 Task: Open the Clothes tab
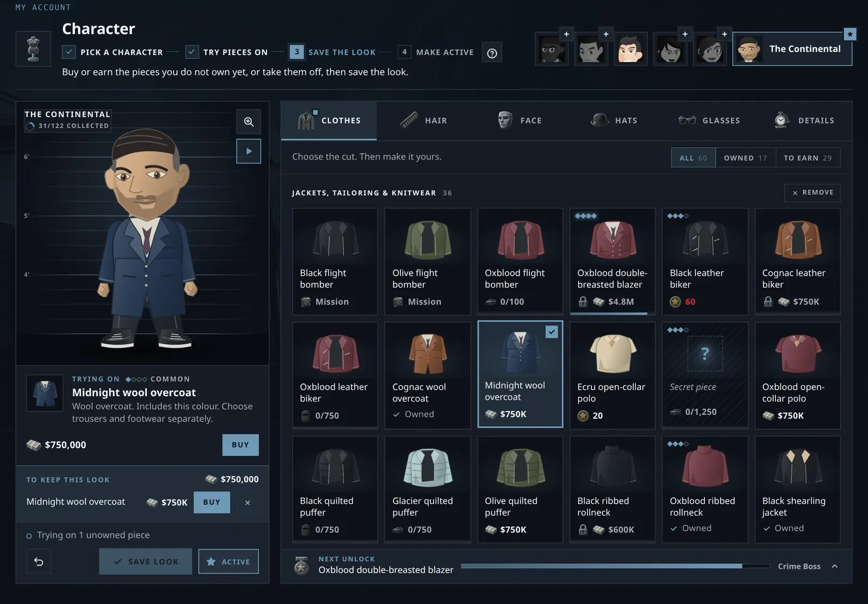(x=329, y=120)
